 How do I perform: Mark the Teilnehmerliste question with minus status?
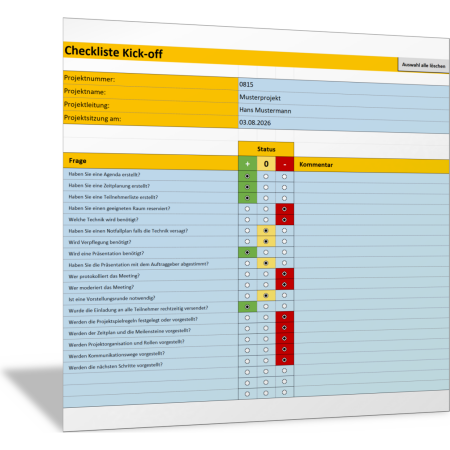pyautogui.click(x=284, y=198)
